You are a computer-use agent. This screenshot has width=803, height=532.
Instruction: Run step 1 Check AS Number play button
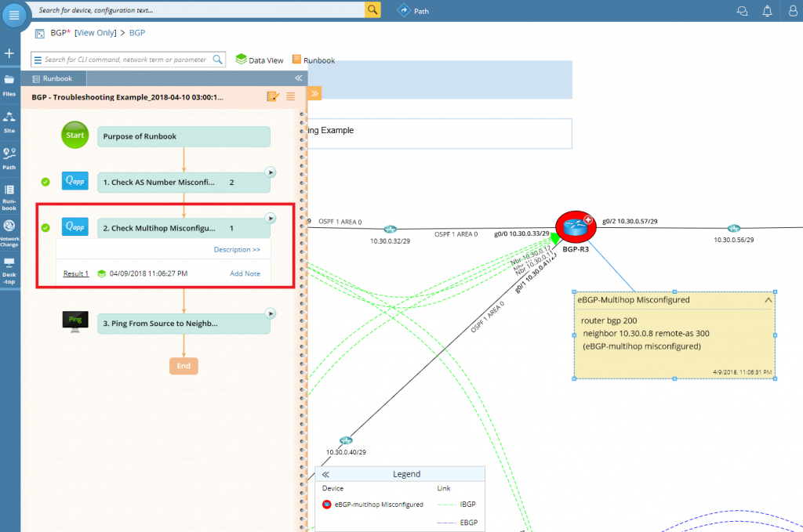[x=271, y=172]
